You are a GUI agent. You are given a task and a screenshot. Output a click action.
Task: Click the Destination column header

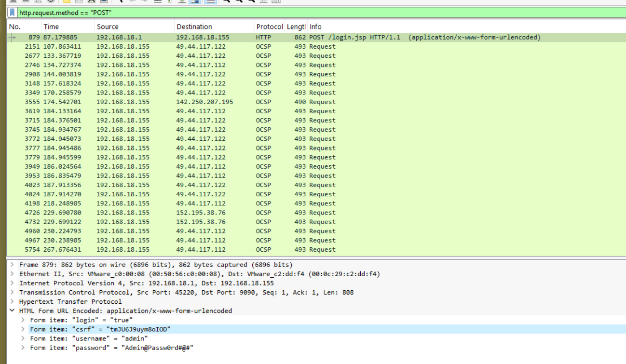(194, 27)
